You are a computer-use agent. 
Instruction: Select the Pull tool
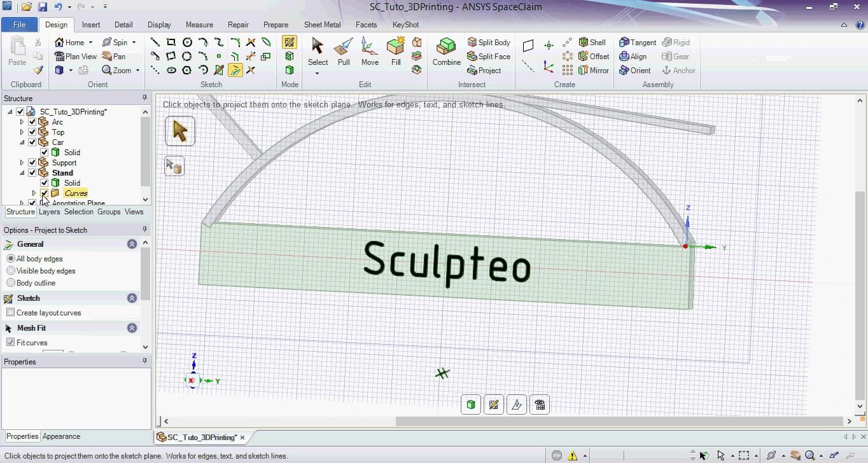coord(344,51)
